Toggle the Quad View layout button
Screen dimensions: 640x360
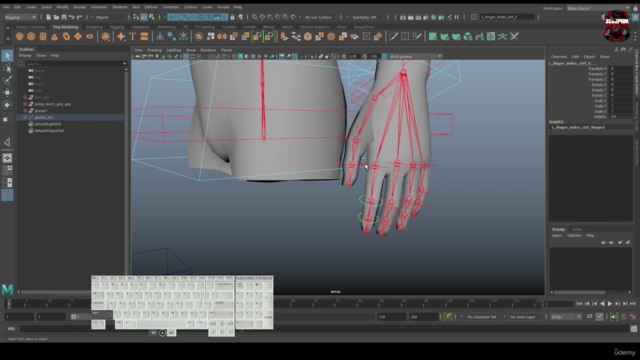[x=7, y=170]
